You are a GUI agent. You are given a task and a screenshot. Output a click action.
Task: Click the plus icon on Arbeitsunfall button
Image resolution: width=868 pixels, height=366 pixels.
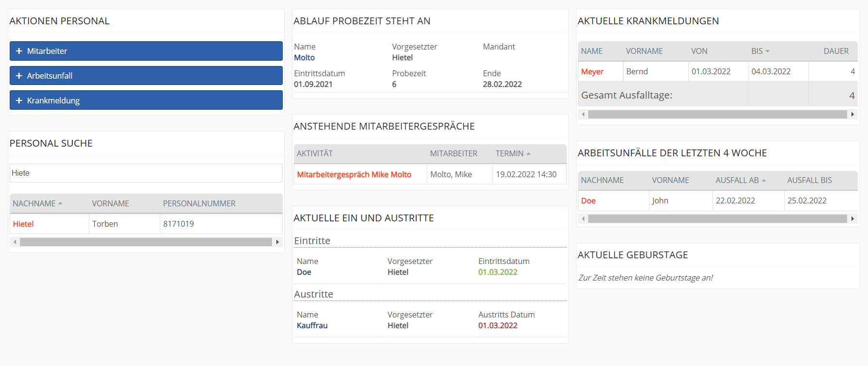(x=19, y=76)
